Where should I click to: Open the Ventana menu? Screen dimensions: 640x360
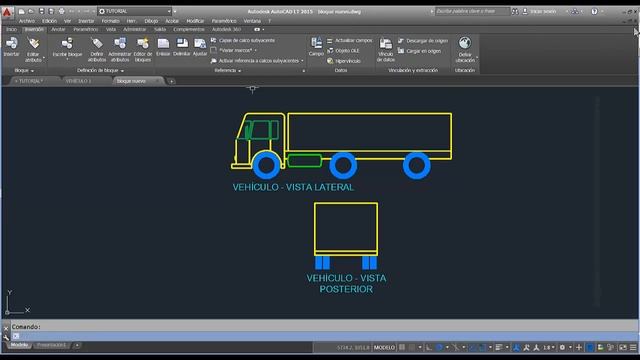tap(252, 21)
